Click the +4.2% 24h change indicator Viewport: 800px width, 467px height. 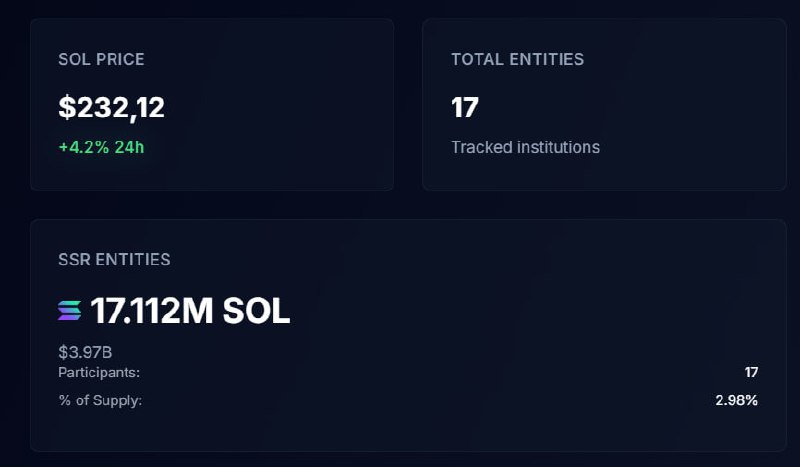point(101,147)
